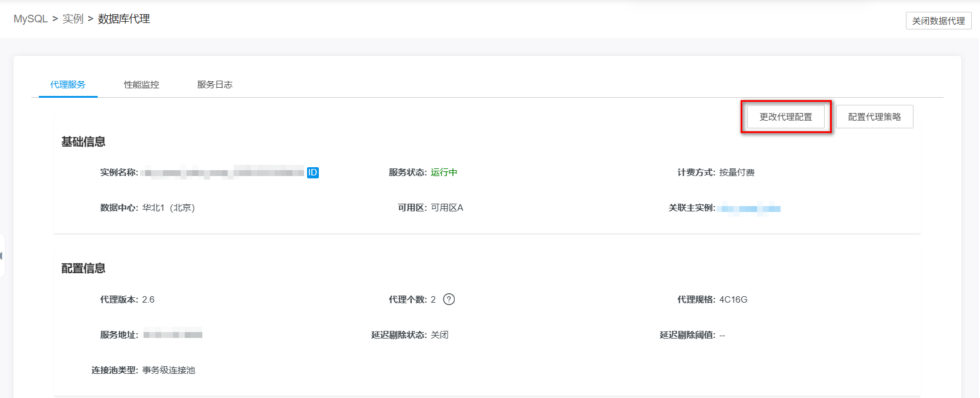Click the blue ID icon beside instance name

[312, 173]
